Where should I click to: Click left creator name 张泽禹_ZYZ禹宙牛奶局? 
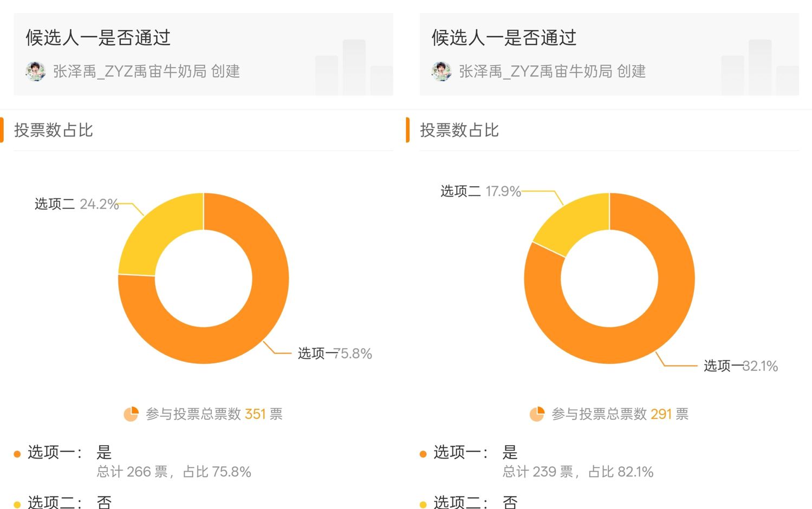point(129,71)
